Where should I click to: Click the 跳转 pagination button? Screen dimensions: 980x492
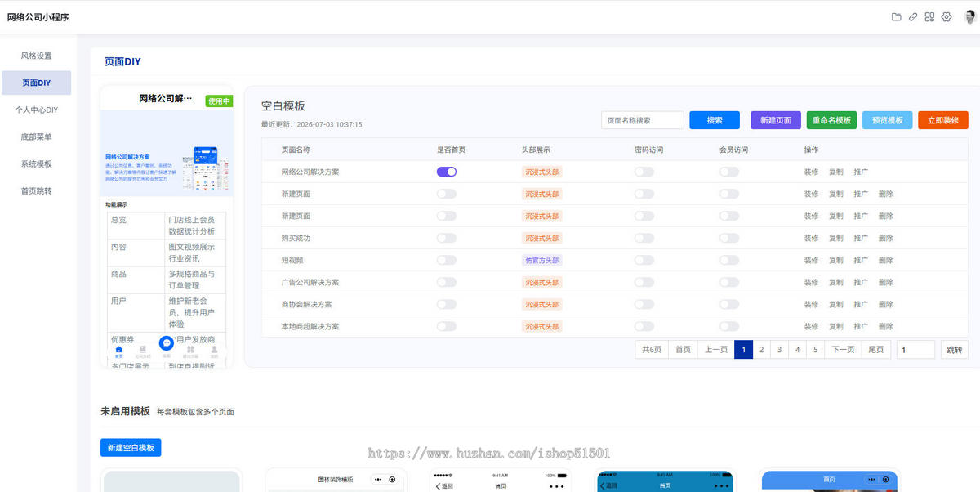point(955,350)
